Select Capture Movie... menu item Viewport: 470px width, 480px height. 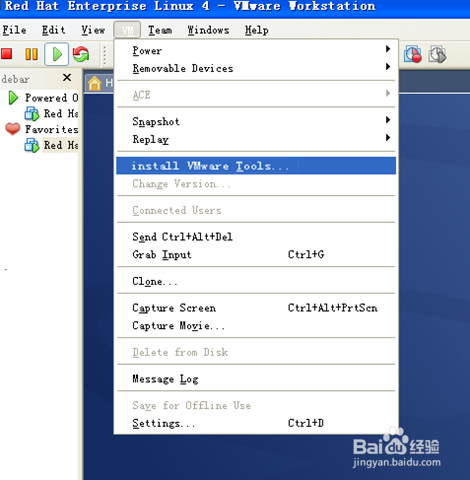[256, 325]
